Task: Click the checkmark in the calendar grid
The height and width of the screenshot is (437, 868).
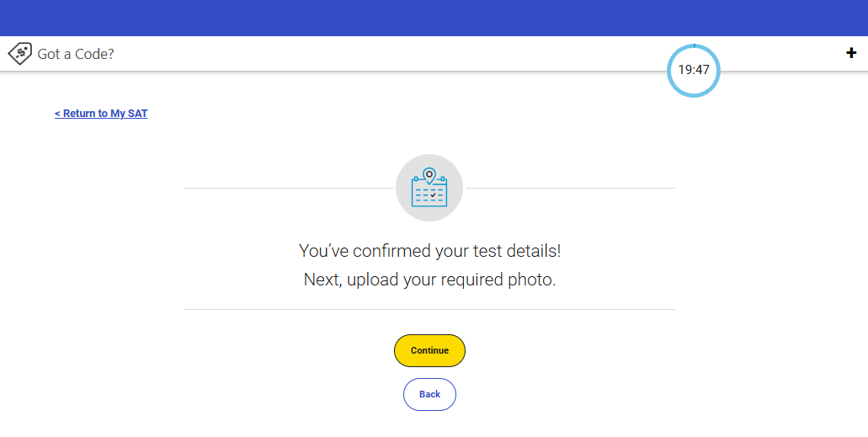Action: pyautogui.click(x=433, y=195)
